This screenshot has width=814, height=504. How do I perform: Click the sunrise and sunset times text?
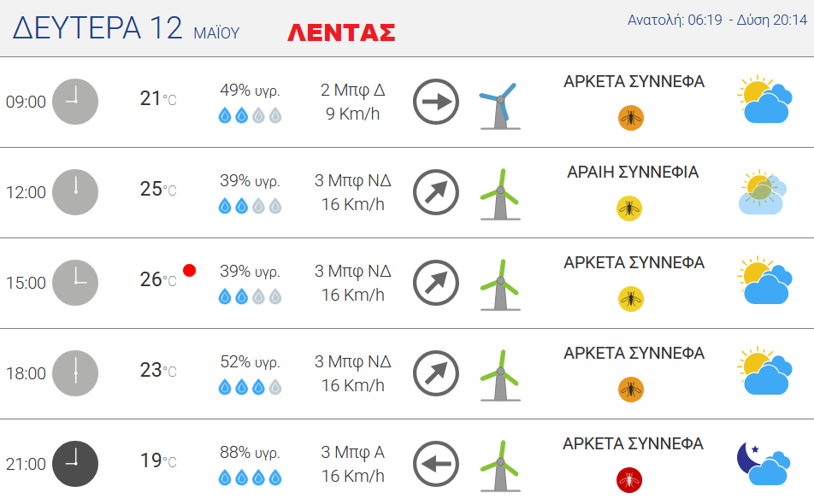[717, 20]
